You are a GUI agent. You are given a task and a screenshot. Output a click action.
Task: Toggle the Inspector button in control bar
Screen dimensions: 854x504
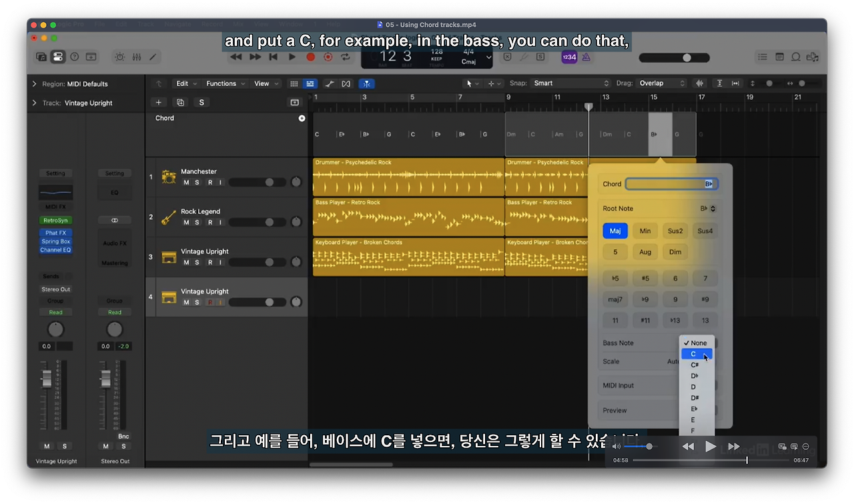[x=58, y=57]
